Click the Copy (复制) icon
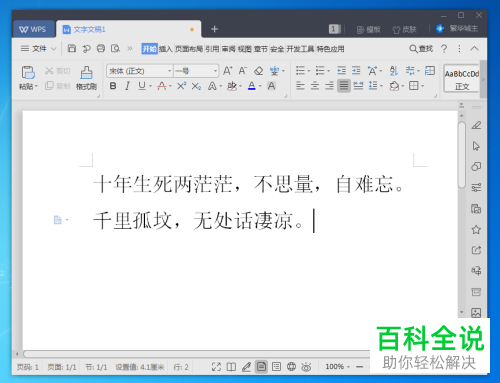Image resolution: width=500 pixels, height=383 pixels. coord(49,86)
